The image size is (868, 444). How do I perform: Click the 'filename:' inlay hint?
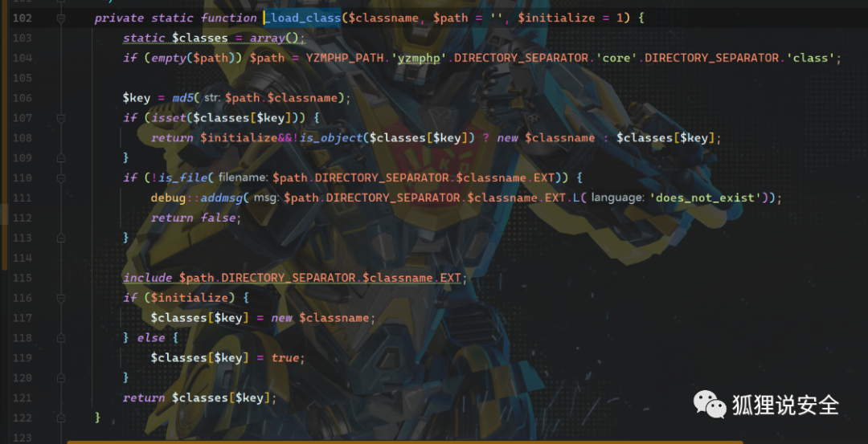click(x=244, y=177)
